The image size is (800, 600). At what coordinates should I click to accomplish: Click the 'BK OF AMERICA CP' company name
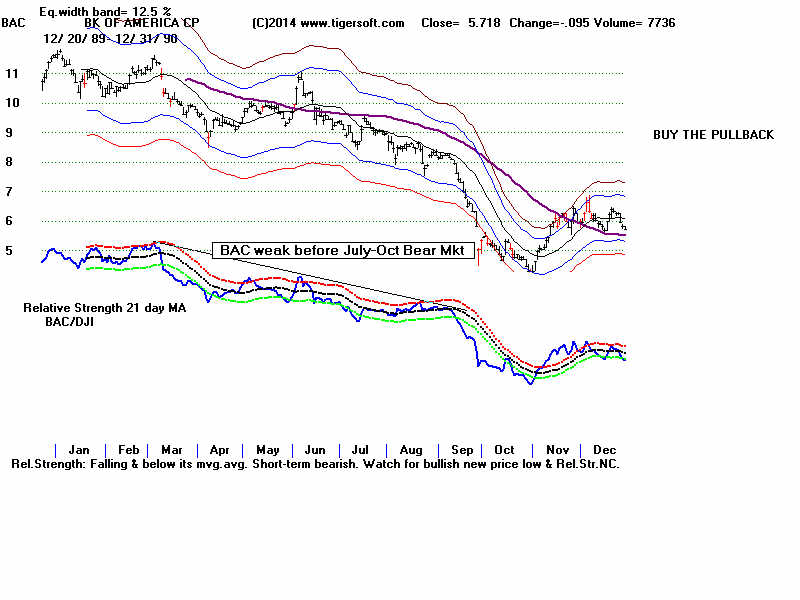click(142, 23)
